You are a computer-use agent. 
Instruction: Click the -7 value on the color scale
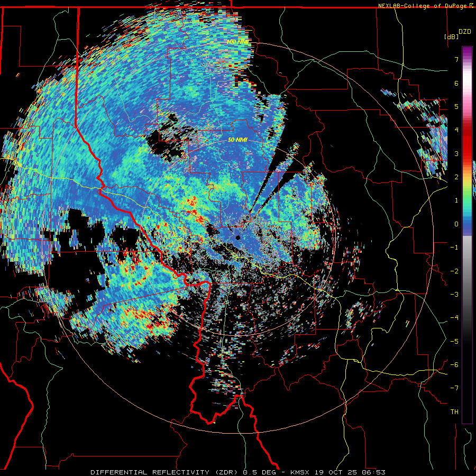454,388
